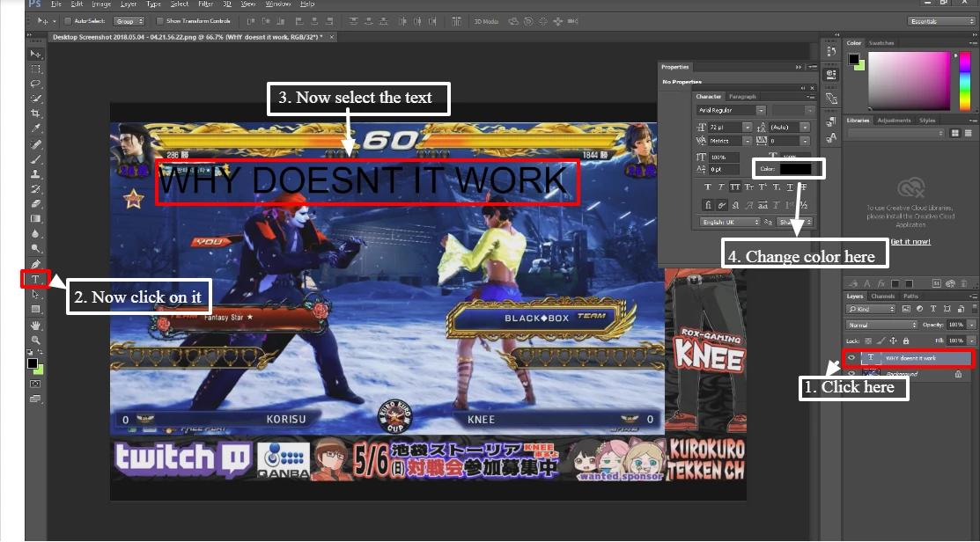The image size is (980, 542).
Task: Select the Rectangle shape tool
Action: (35, 309)
